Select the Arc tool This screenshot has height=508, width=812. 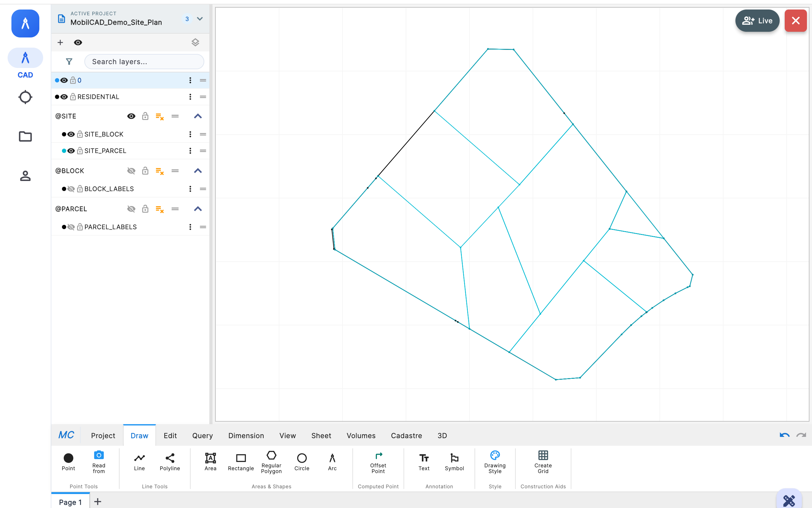point(332,462)
